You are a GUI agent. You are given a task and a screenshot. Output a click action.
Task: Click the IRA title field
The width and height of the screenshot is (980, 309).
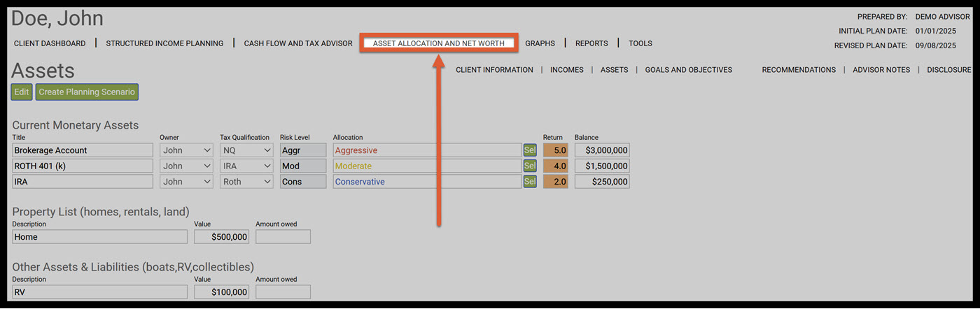click(x=83, y=182)
